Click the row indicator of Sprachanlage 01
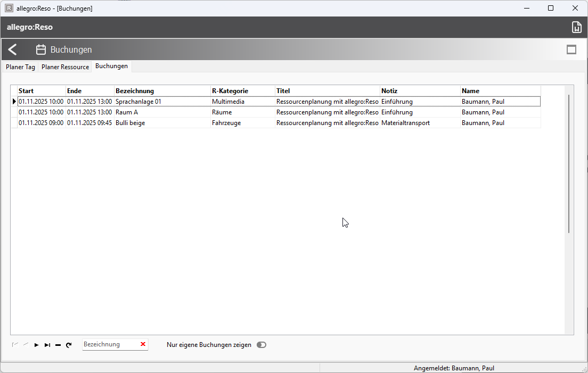The image size is (588, 373). click(x=14, y=102)
